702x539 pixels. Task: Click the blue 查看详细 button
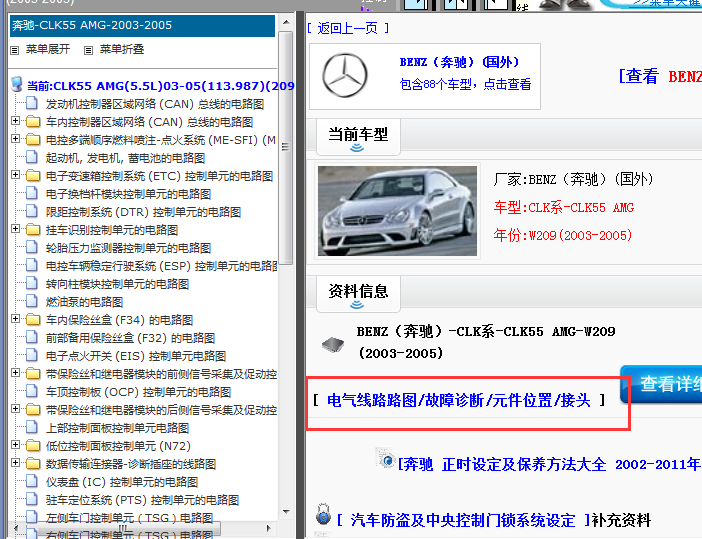(661, 384)
